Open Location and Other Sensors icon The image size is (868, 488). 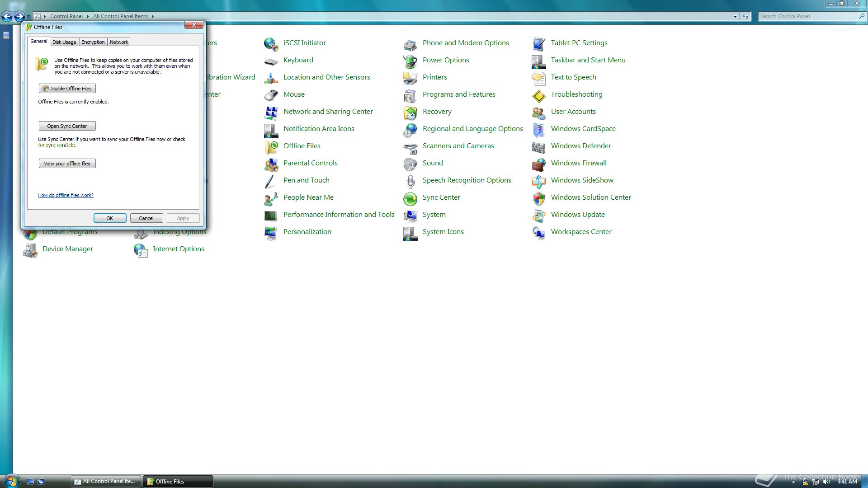271,78
